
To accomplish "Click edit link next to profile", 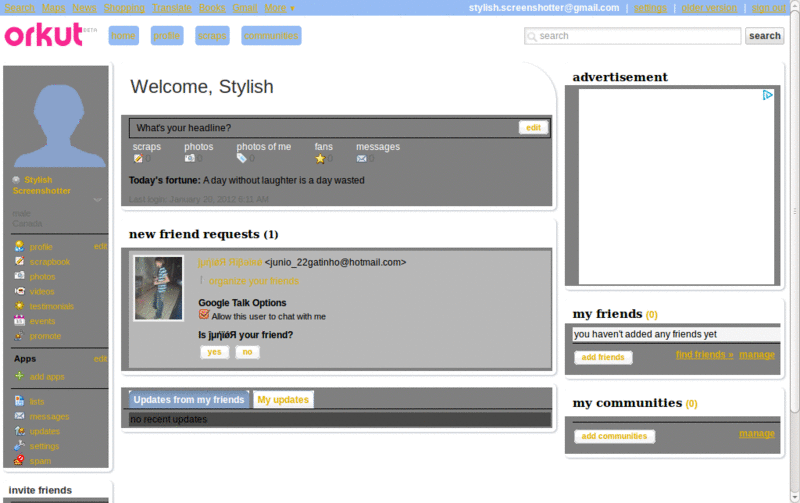I will (x=100, y=246).
